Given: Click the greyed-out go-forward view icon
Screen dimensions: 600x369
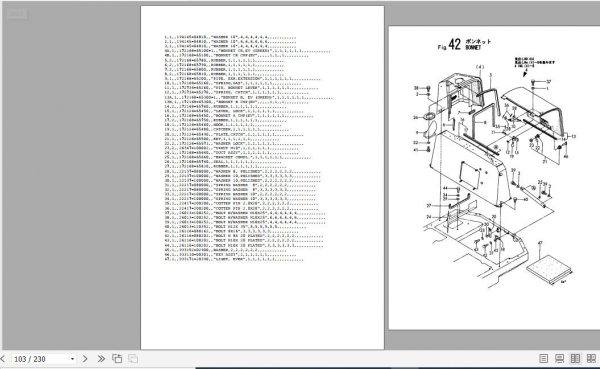Looking at the screenshot, I should [133, 359].
